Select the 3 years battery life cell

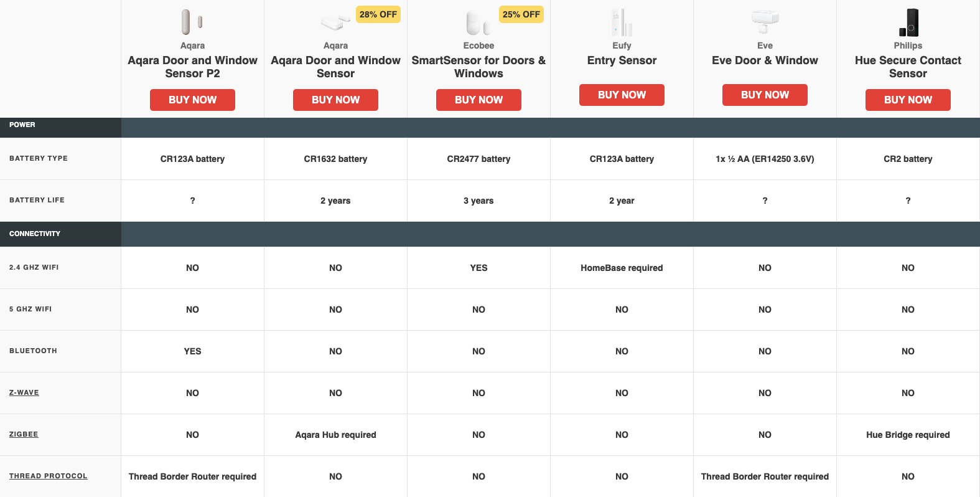click(x=478, y=201)
